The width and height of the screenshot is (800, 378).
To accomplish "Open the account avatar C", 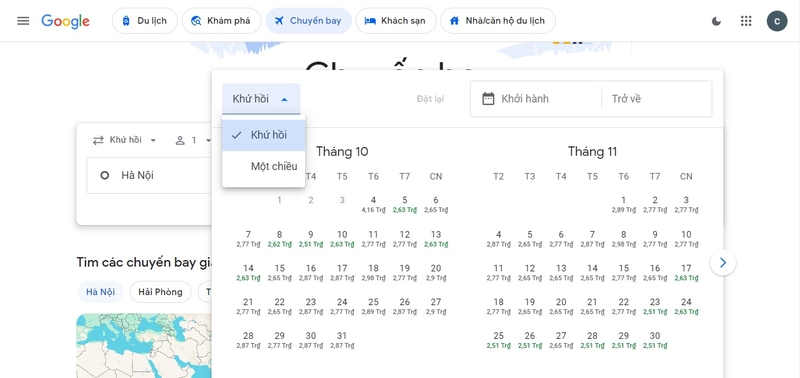I will [x=777, y=21].
